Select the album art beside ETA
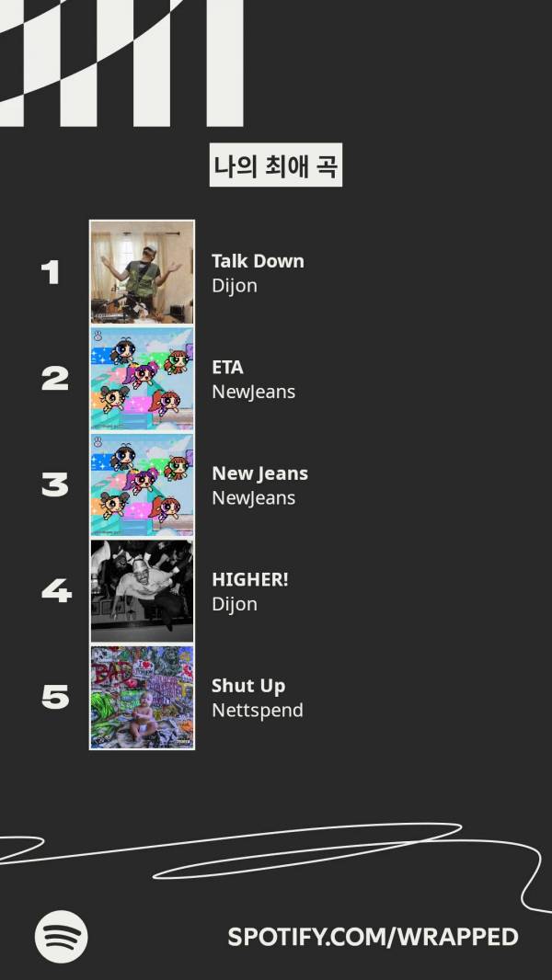Screen dimensions: 552x980 point(142,379)
